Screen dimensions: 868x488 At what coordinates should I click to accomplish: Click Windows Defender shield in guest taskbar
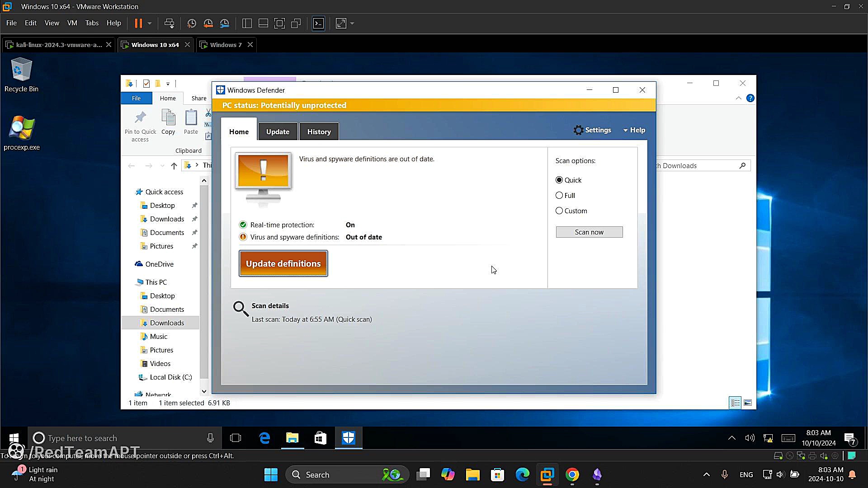click(x=349, y=438)
